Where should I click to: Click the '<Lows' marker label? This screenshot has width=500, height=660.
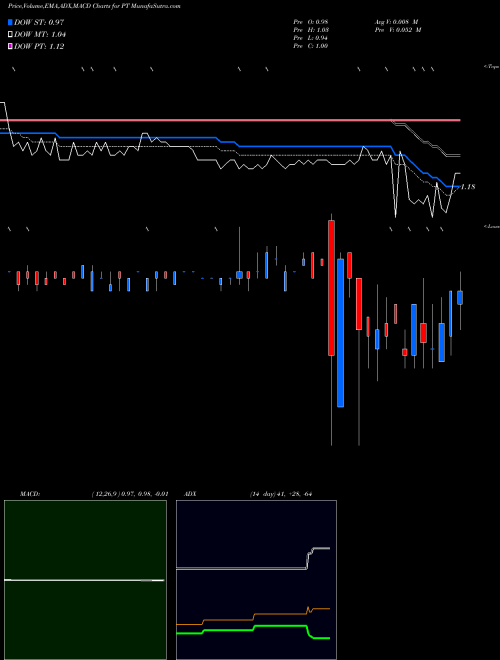point(492,226)
